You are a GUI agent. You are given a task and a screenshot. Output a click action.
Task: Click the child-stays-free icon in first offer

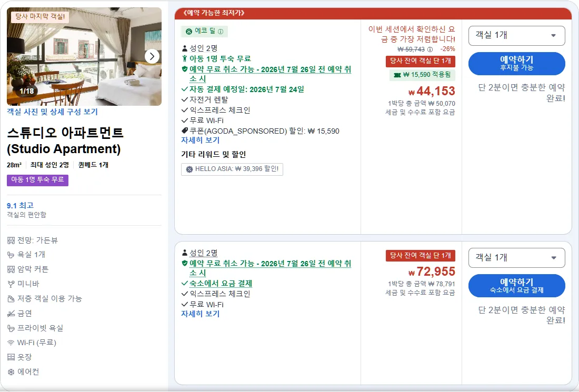[x=185, y=58]
